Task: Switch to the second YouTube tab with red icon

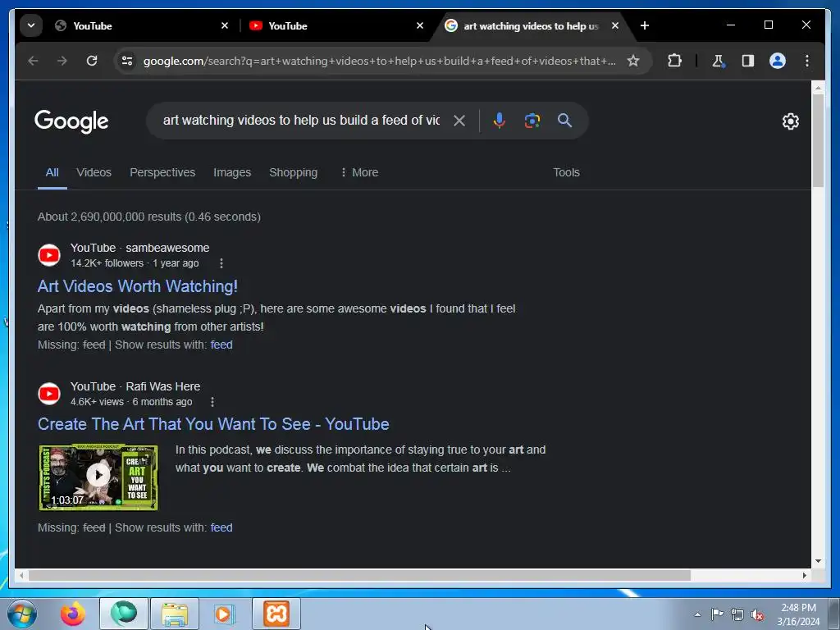Action: pyautogui.click(x=336, y=25)
